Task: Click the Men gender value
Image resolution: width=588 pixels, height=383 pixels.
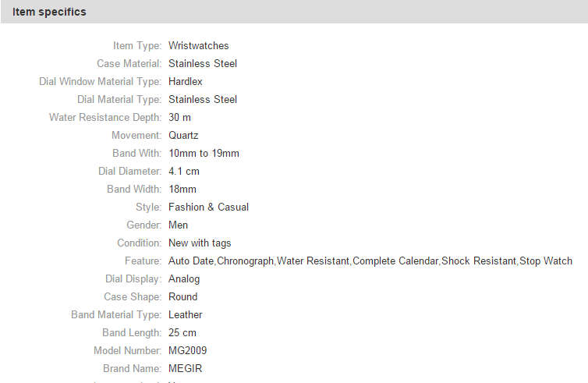Action: tap(178, 225)
